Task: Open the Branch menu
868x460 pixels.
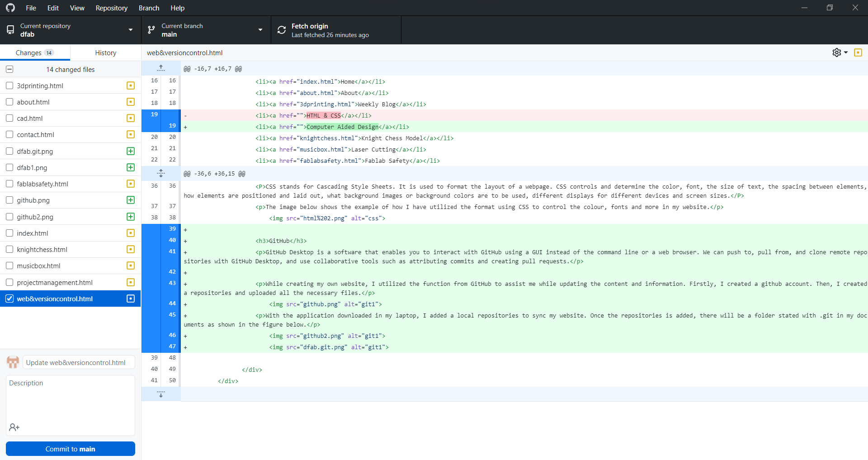Action: (x=149, y=8)
